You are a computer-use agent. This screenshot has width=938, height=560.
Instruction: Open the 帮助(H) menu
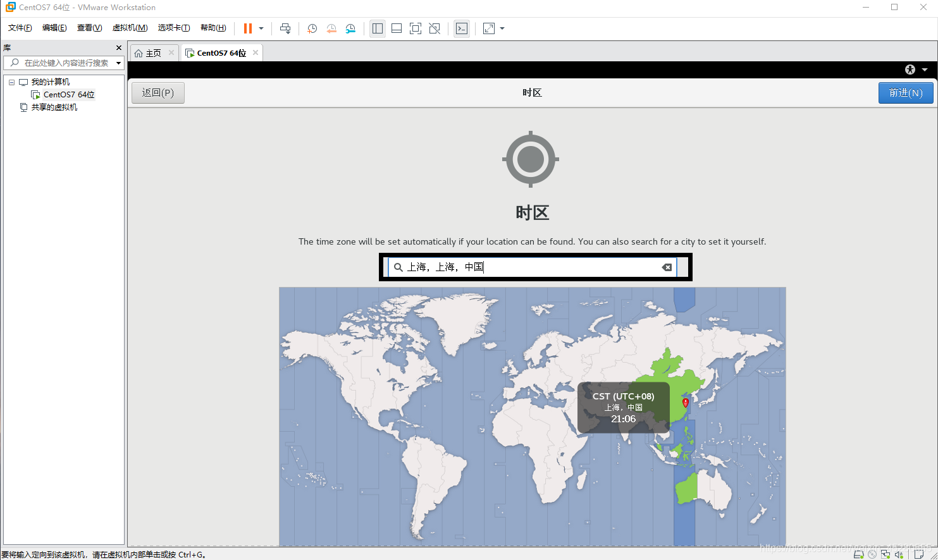(213, 28)
